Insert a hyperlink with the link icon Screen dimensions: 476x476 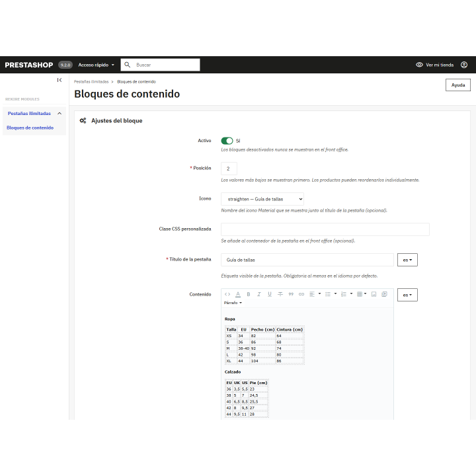pyautogui.click(x=301, y=294)
